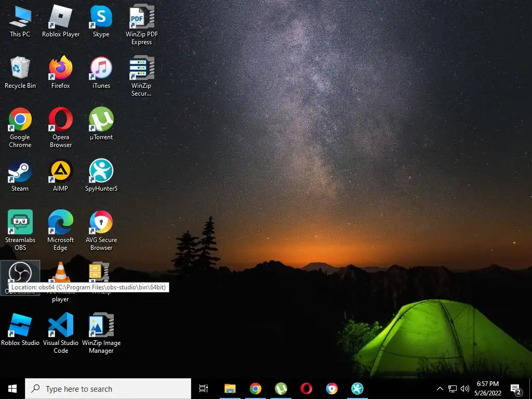The image size is (532, 399).
Task: Open Task View from the taskbar
Action: 204,389
